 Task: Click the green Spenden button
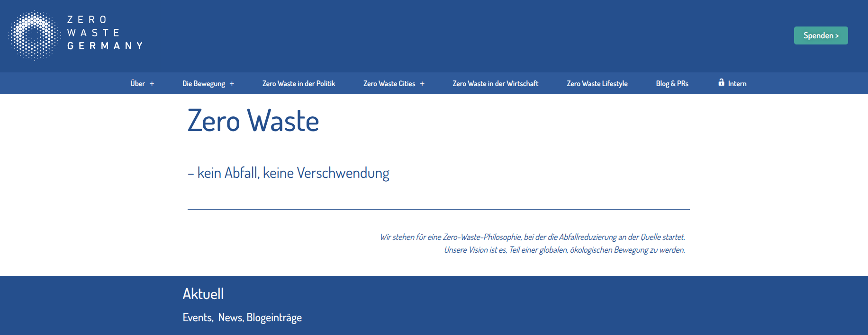pyautogui.click(x=821, y=35)
